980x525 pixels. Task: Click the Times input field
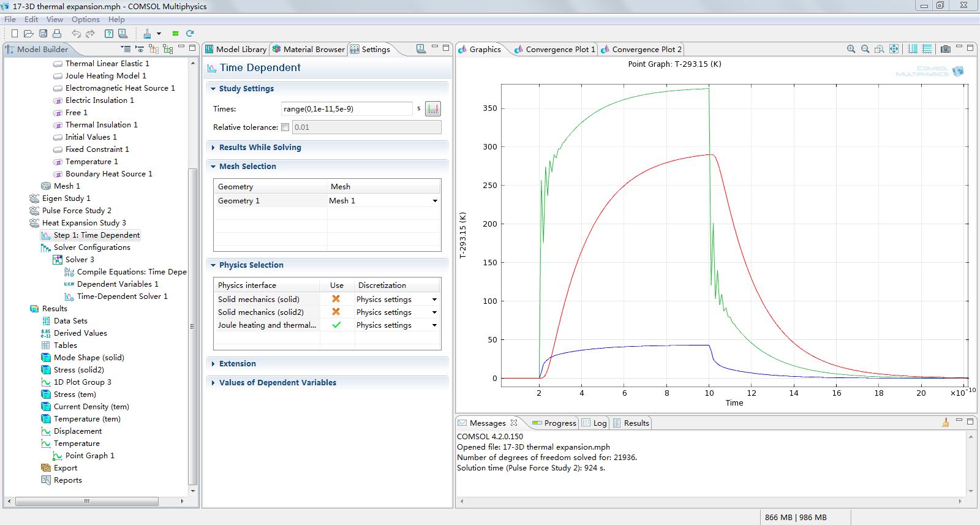(x=346, y=109)
